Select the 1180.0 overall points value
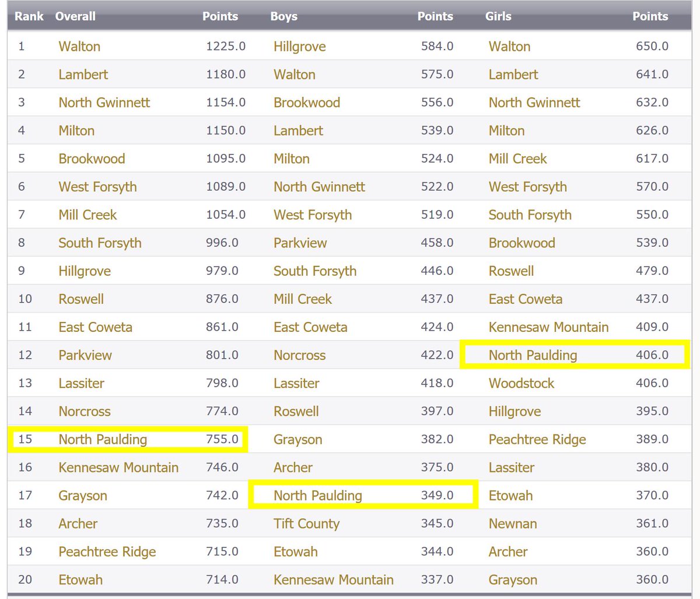Screen dimensions: 700x599 226,74
